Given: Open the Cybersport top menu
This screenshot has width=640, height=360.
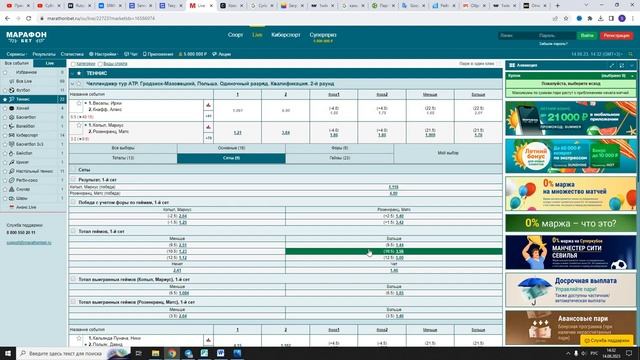Looking at the screenshot, I should coord(286,35).
